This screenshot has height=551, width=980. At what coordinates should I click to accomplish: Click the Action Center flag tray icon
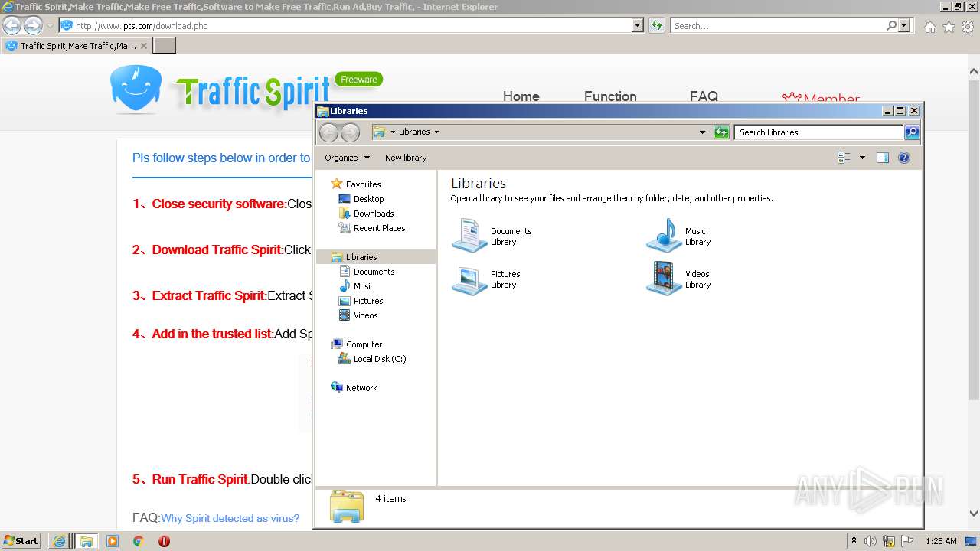908,541
